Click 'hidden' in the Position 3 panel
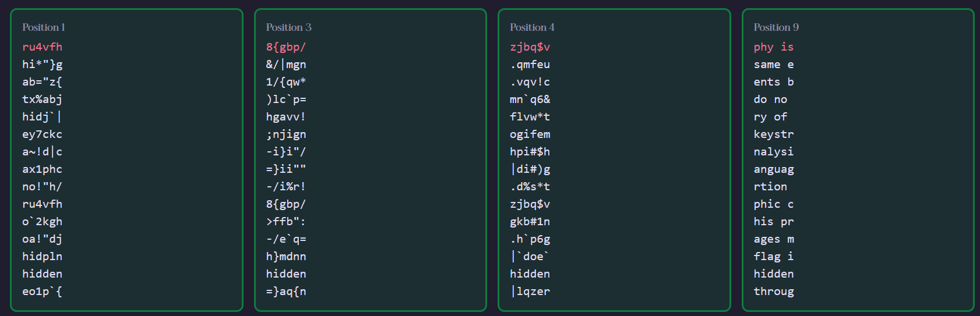 pos(285,274)
